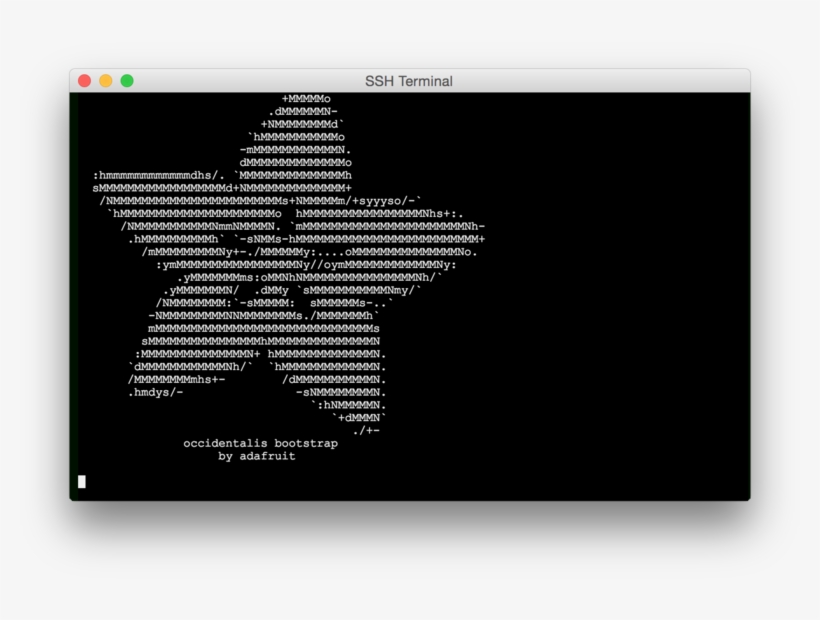Click the terminal cursor block
This screenshot has height=620, width=820.
82,481
